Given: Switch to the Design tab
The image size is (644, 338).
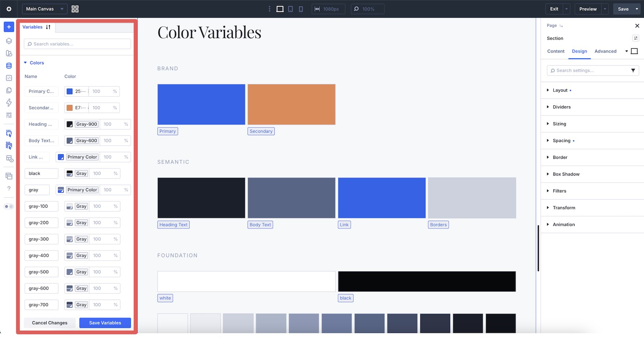Looking at the screenshot, I should click(x=579, y=51).
